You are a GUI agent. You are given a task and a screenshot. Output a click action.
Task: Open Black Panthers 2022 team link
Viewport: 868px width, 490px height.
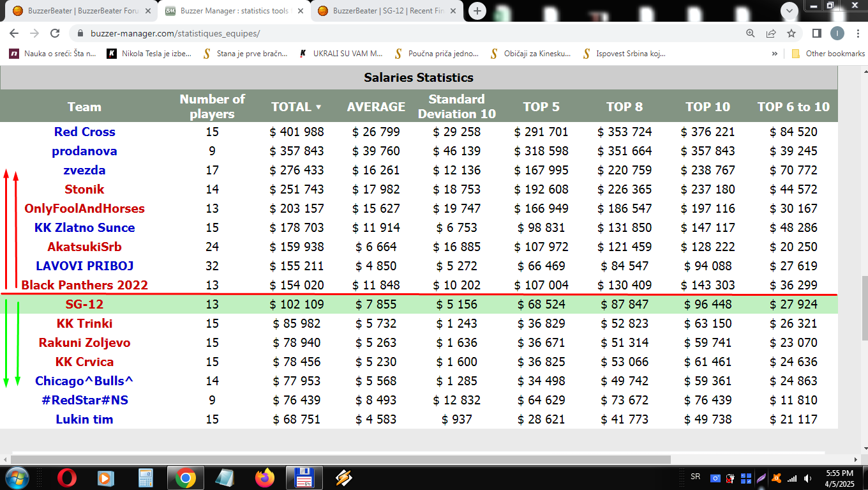pyautogui.click(x=85, y=285)
